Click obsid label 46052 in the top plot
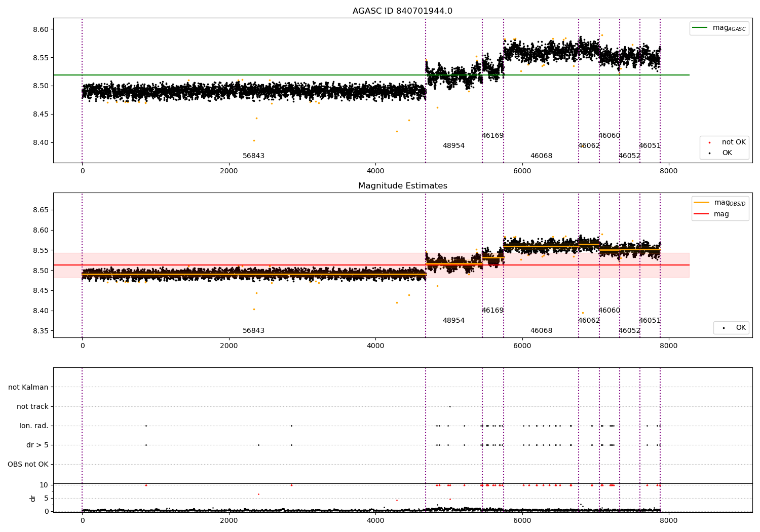Screen dimensions: 760x532 tap(629, 156)
